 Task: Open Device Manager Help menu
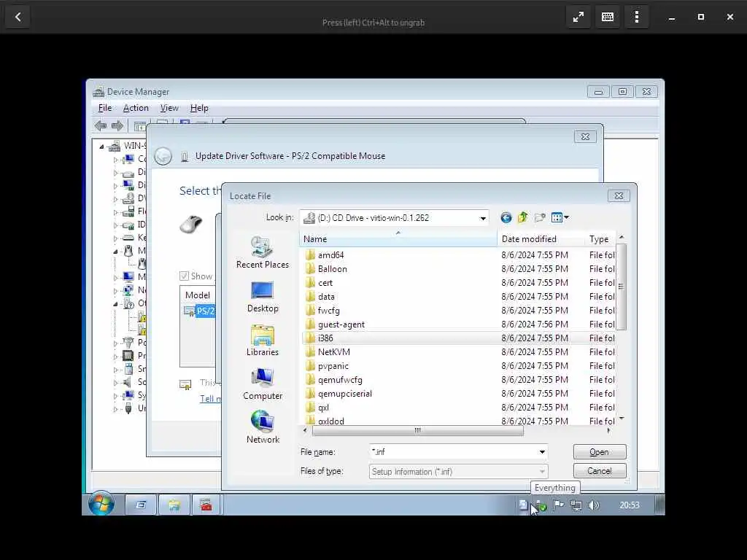click(x=199, y=108)
